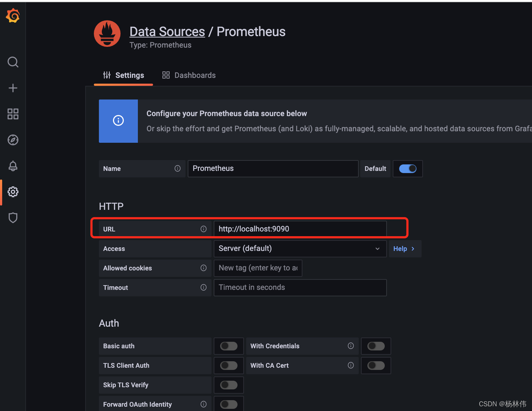This screenshot has height=411, width=532.
Task: Switch to the Dashboards tab
Action: click(189, 75)
